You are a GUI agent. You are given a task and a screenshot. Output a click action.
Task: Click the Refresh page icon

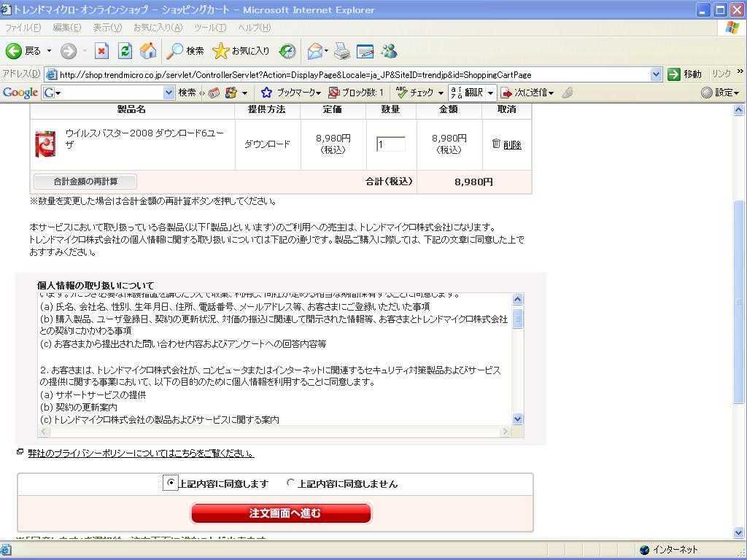125,51
